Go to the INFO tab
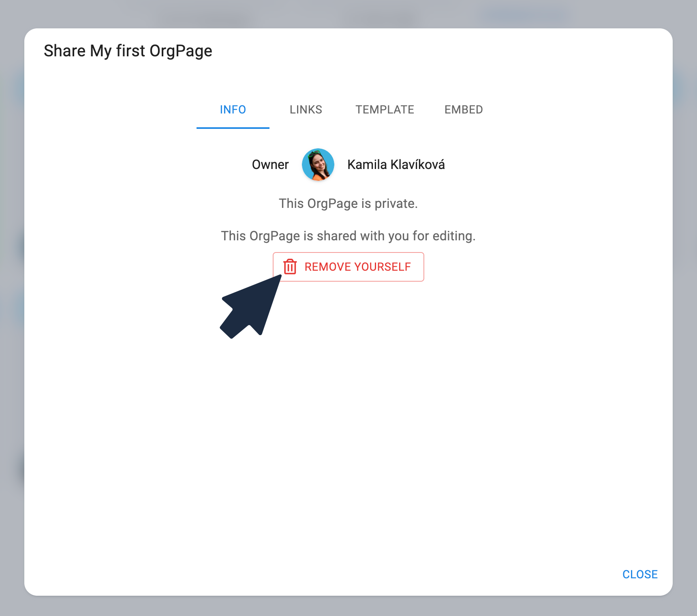Screen dimensions: 697x616 tap(233, 109)
